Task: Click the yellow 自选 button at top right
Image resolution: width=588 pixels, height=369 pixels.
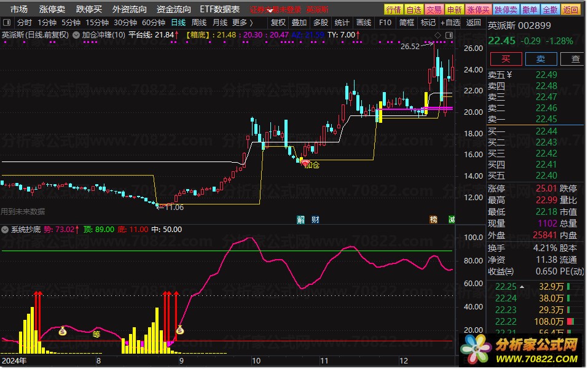Action: (x=414, y=10)
